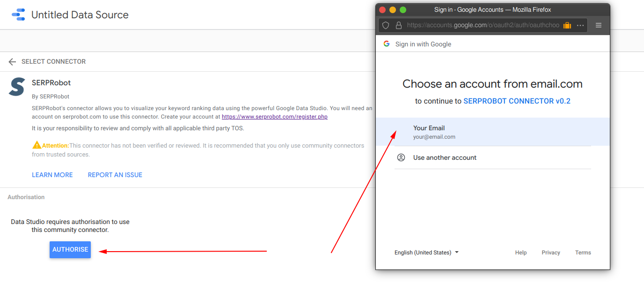Click the your@email.com address text
This screenshot has height=291, width=644.
pyautogui.click(x=434, y=137)
